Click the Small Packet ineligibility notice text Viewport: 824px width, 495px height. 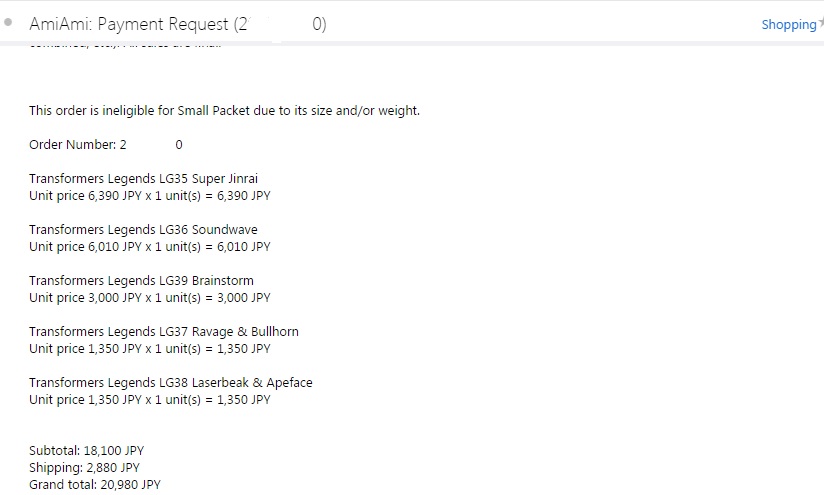click(224, 111)
